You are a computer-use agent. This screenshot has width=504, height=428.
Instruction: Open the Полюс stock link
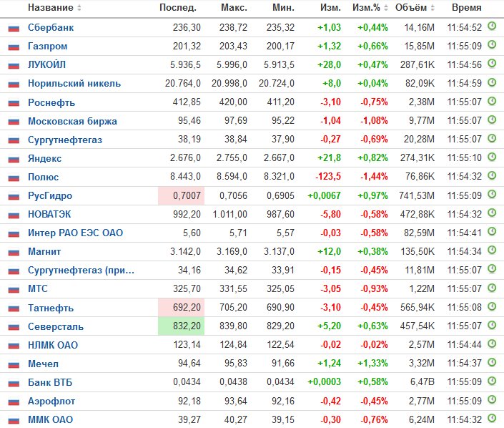(43, 177)
